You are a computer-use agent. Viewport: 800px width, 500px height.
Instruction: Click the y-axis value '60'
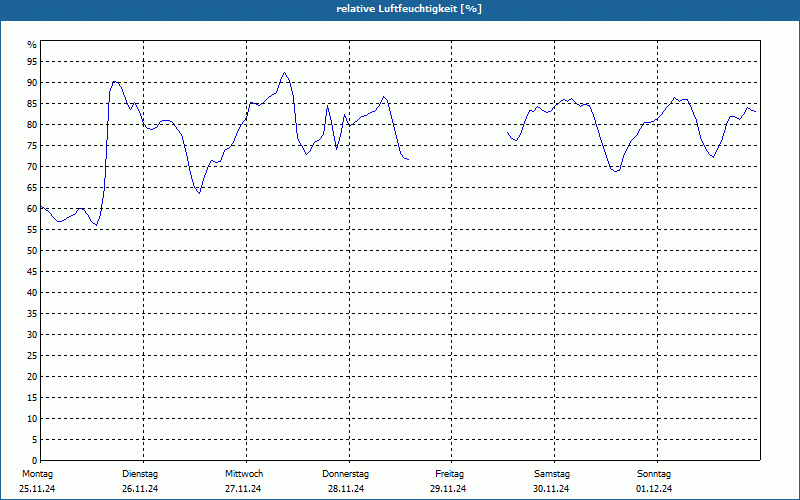[32, 209]
